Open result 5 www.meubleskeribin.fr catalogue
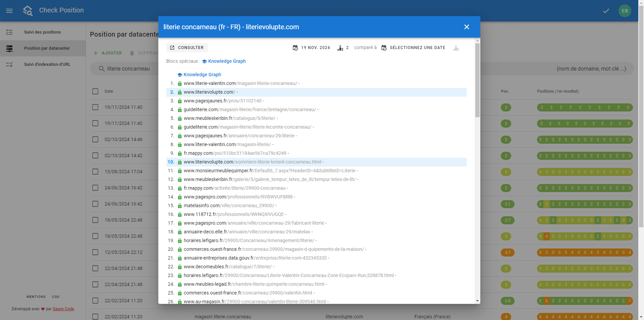This screenshot has height=320, width=644. pyautogui.click(x=229, y=118)
